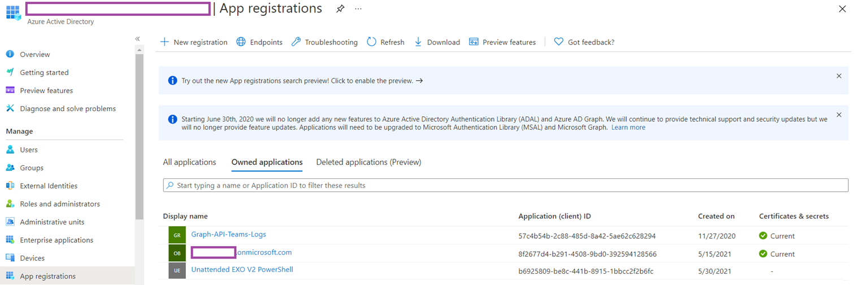
Task: Close the App registrations blade
Action: 842,9
